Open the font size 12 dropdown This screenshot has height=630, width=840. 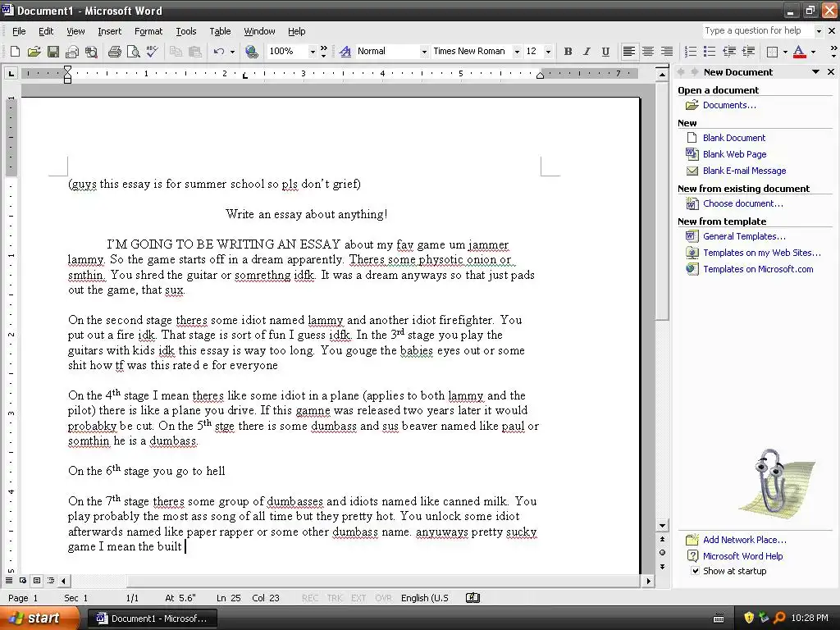(x=548, y=52)
